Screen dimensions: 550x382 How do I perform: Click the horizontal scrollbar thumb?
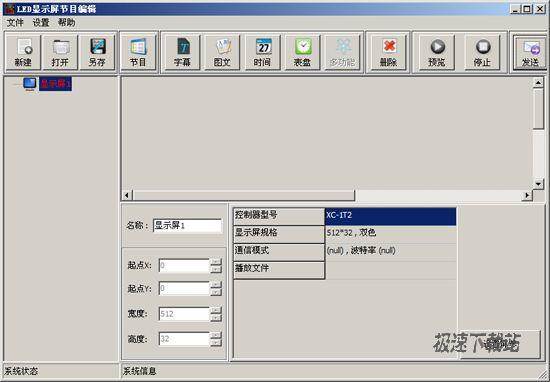[x=243, y=195]
